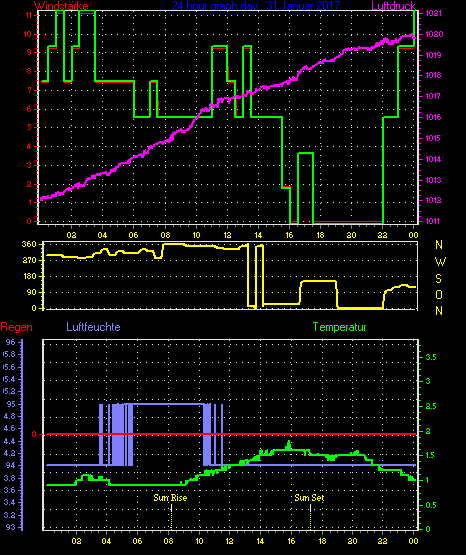Click the 180 value on the direction axis
466x555 pixels.
29,276
